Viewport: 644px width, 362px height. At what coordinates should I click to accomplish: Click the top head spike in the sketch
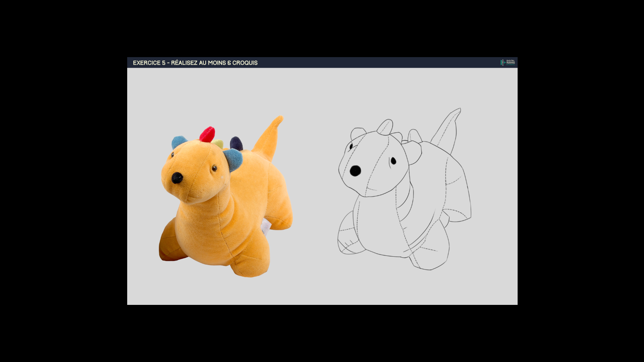coord(386,127)
